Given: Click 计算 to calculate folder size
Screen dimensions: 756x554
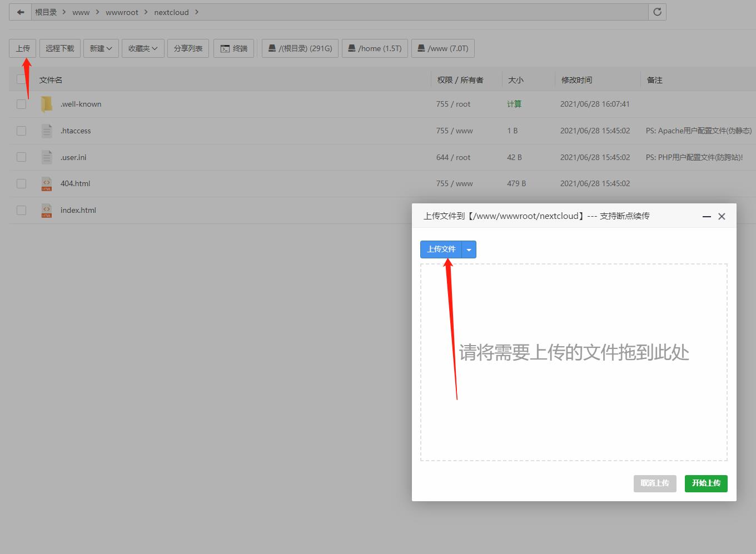Looking at the screenshot, I should pyautogui.click(x=514, y=104).
